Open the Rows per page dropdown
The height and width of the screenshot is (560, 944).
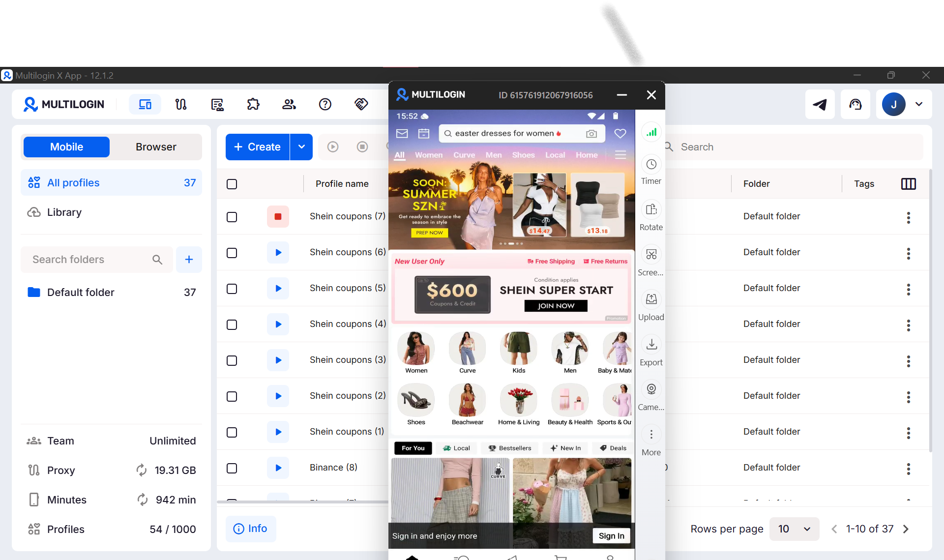coord(794,529)
